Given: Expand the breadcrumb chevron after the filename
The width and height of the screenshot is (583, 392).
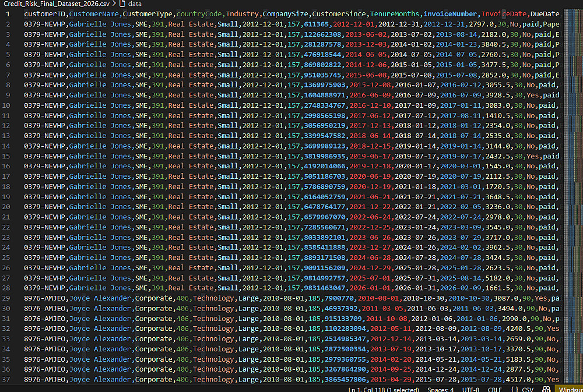Looking at the screenshot, I should click(114, 3).
